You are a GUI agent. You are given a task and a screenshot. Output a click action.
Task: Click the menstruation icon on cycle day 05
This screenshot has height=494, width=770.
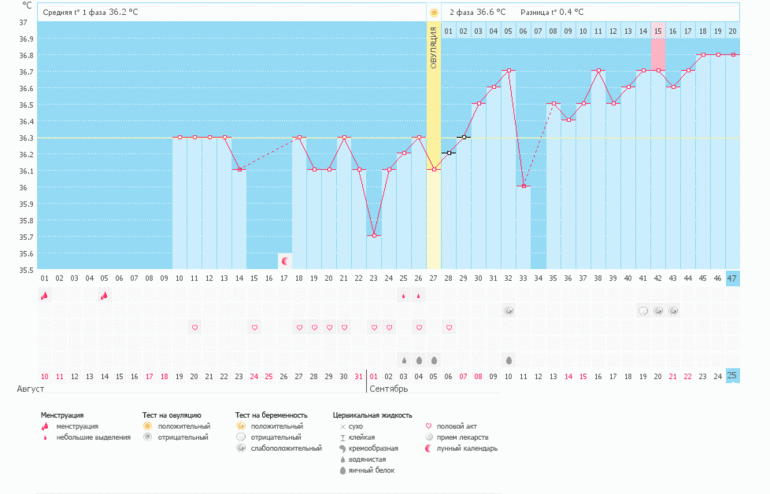pyautogui.click(x=104, y=295)
